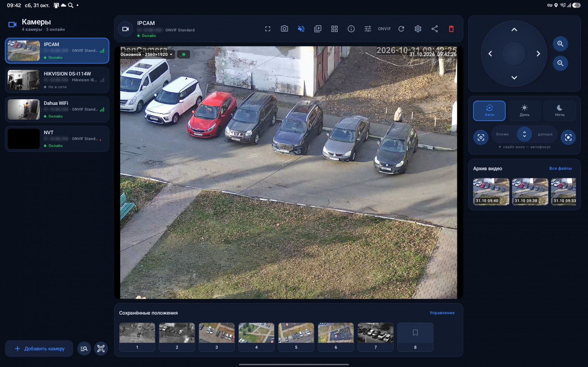Open archive clip 31.10 09:38

530,192
